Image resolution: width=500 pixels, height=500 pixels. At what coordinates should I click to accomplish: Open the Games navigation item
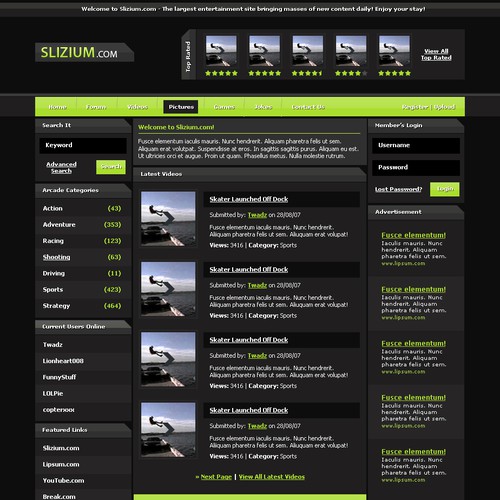point(224,107)
